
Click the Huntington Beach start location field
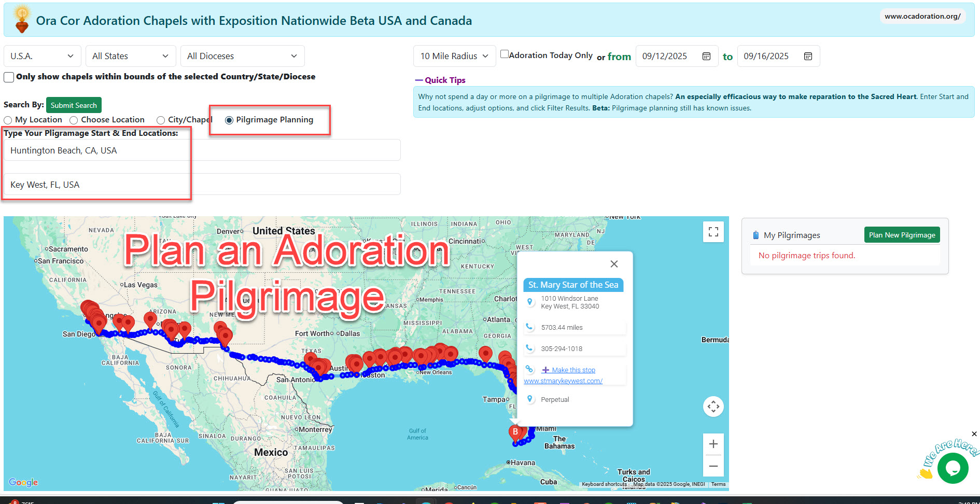(202, 150)
